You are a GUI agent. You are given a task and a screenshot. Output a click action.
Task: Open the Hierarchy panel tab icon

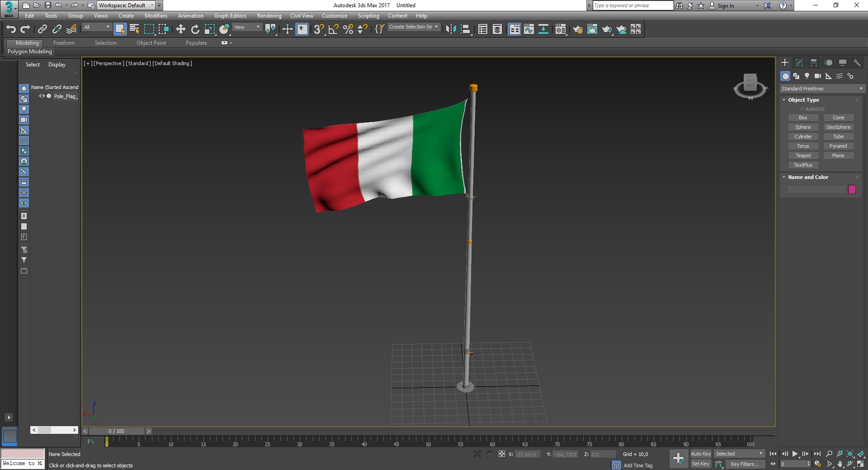tap(814, 63)
